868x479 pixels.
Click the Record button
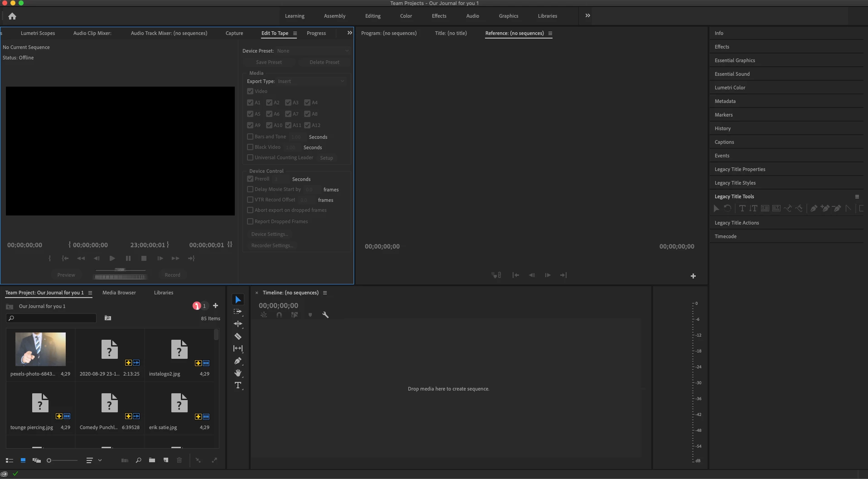pos(172,275)
